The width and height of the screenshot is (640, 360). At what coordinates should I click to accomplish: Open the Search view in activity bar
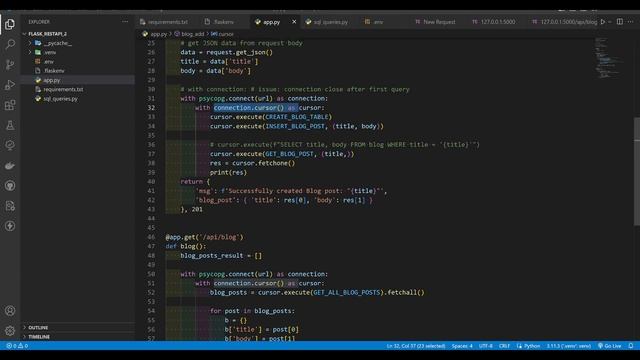tap(10, 44)
